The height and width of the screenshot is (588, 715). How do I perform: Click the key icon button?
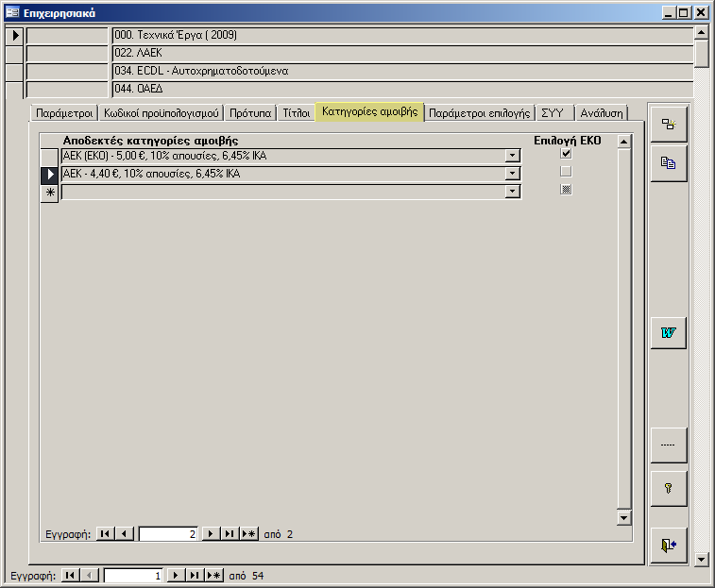[668, 489]
